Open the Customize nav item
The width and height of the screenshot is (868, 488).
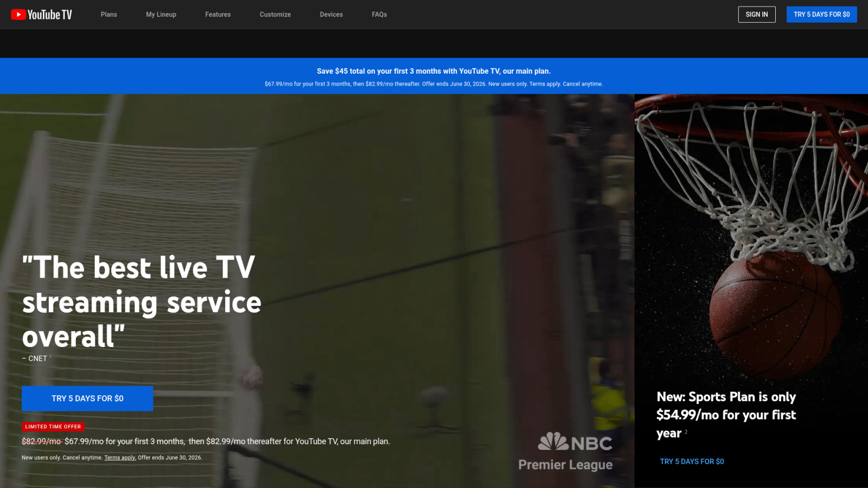pyautogui.click(x=275, y=15)
